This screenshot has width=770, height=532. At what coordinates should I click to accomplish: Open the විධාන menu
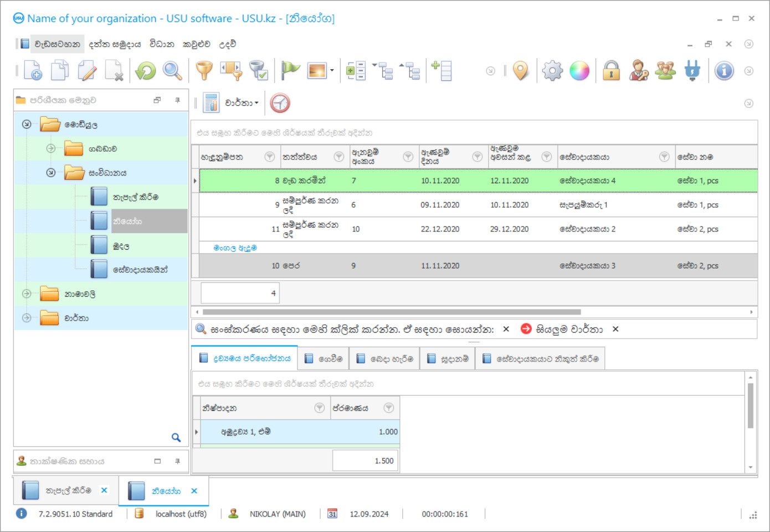coord(162,44)
